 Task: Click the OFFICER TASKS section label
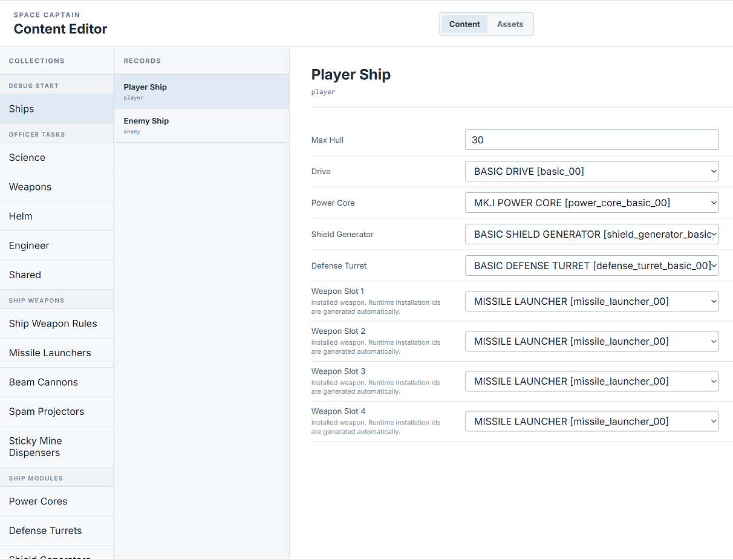click(37, 134)
